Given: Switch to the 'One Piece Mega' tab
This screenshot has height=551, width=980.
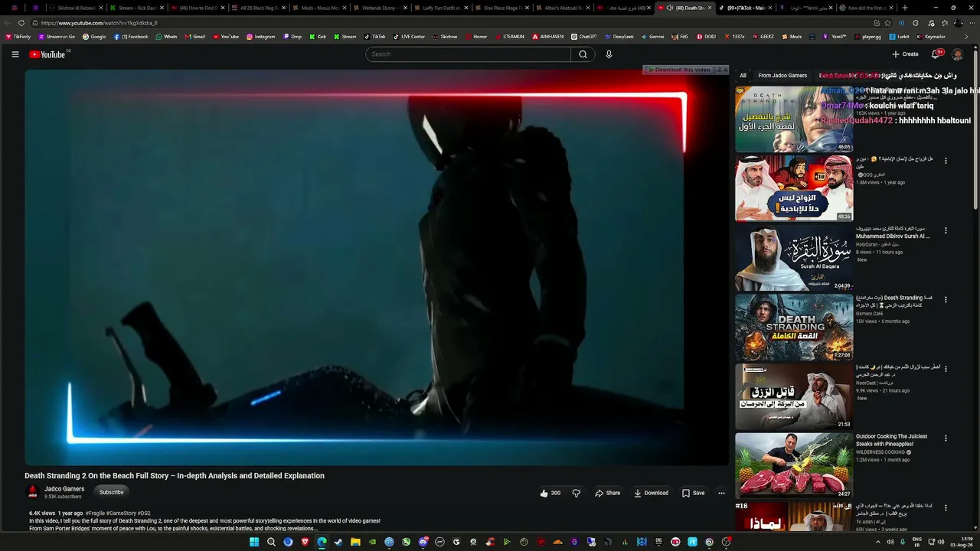Looking at the screenshot, I should point(501,8).
